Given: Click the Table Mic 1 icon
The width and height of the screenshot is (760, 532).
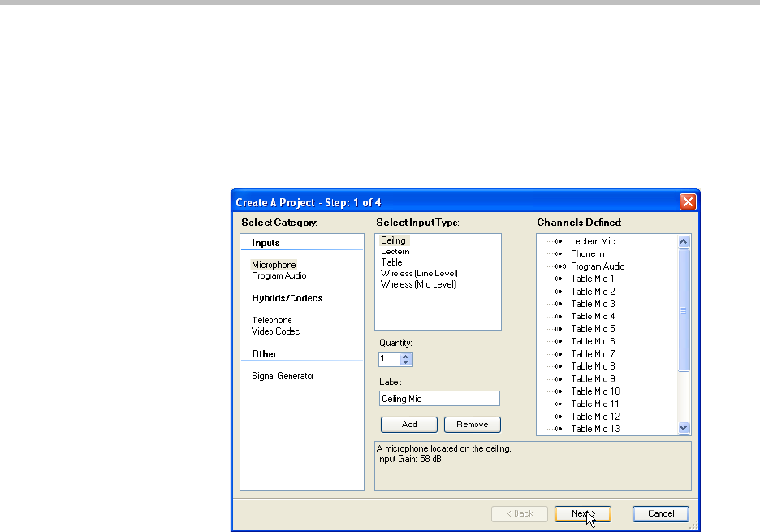Looking at the screenshot, I should [559, 279].
